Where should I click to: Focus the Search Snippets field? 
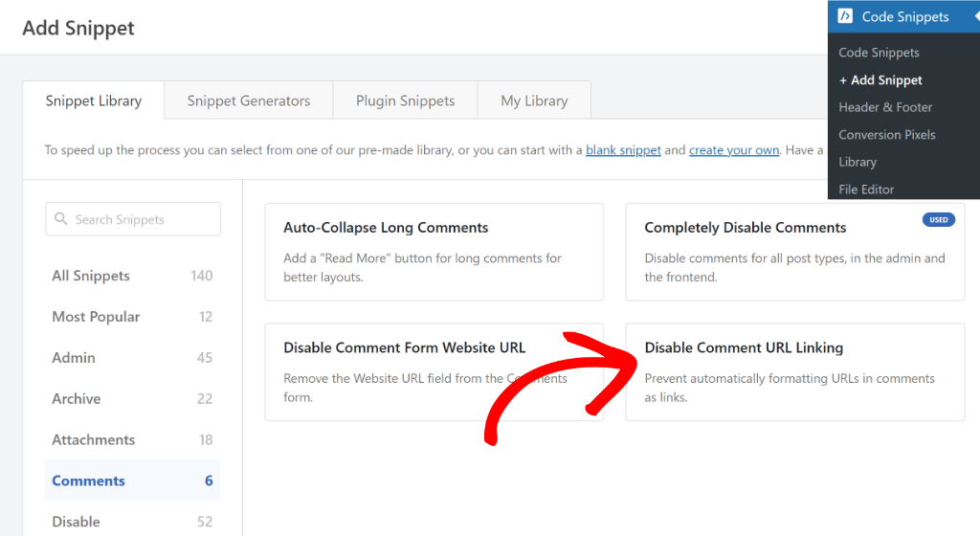[x=133, y=219]
